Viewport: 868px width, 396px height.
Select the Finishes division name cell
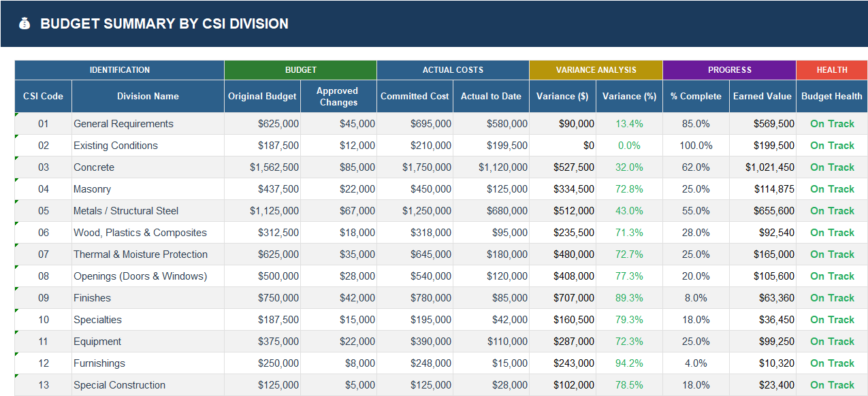click(x=148, y=298)
